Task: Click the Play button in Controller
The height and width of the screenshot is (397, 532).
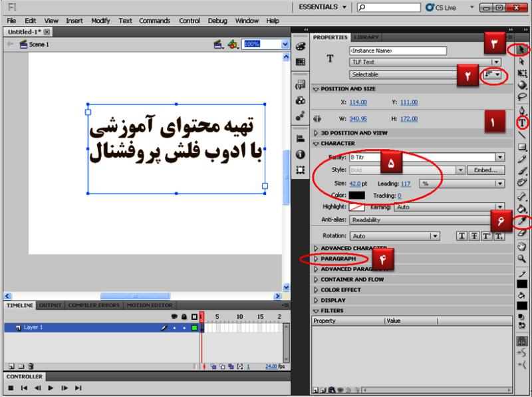Action: click(51, 388)
